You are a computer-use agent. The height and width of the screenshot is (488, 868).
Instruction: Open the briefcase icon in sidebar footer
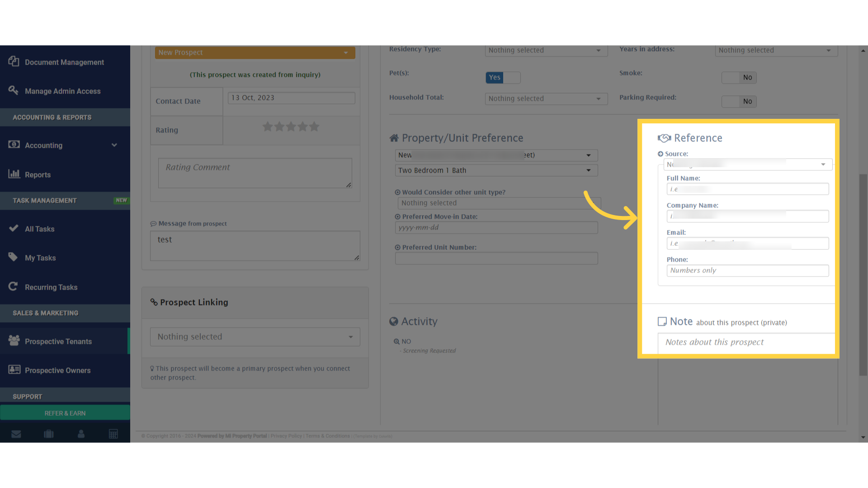click(49, 434)
